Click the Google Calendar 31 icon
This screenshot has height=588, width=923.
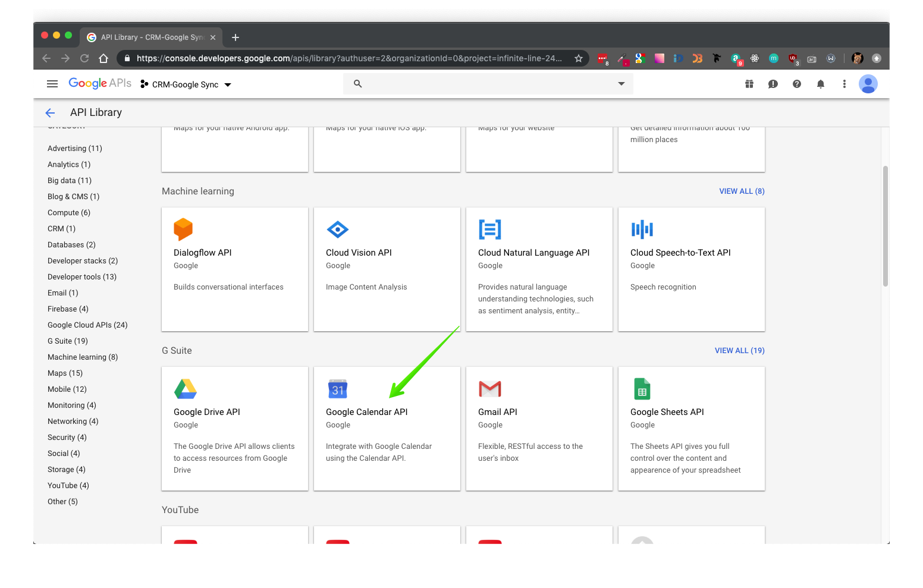pyautogui.click(x=338, y=389)
